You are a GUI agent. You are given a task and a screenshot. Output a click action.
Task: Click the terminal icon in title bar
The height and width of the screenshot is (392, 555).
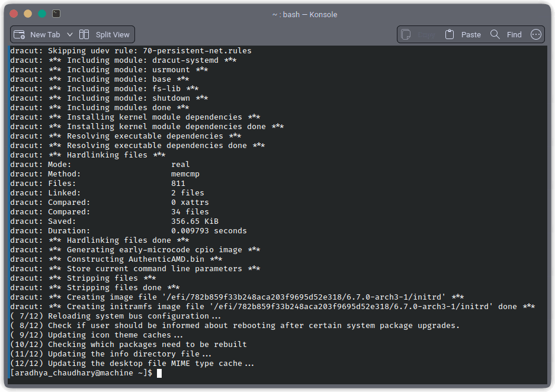[56, 14]
